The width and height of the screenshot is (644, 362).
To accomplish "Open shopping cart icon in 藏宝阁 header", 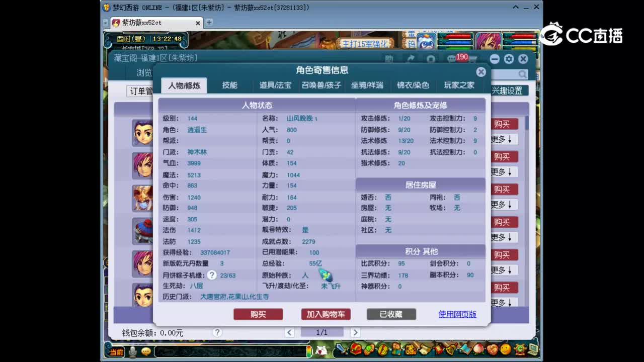I will click(x=472, y=59).
